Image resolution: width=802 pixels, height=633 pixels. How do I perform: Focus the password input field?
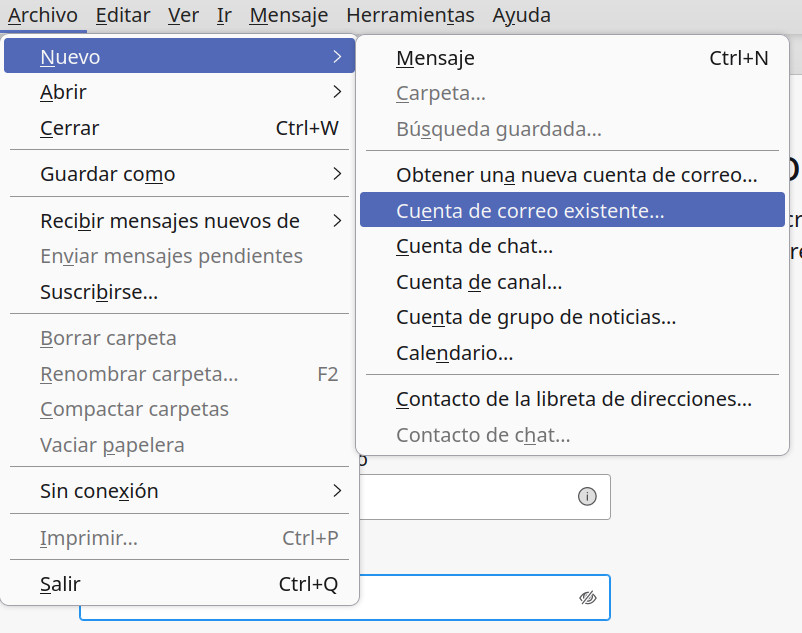tap(484, 597)
